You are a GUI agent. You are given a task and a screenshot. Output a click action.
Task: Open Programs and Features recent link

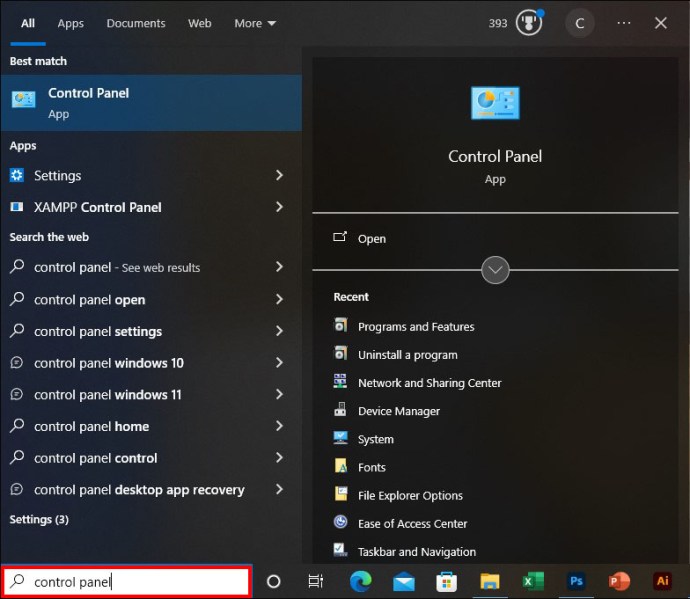(416, 327)
